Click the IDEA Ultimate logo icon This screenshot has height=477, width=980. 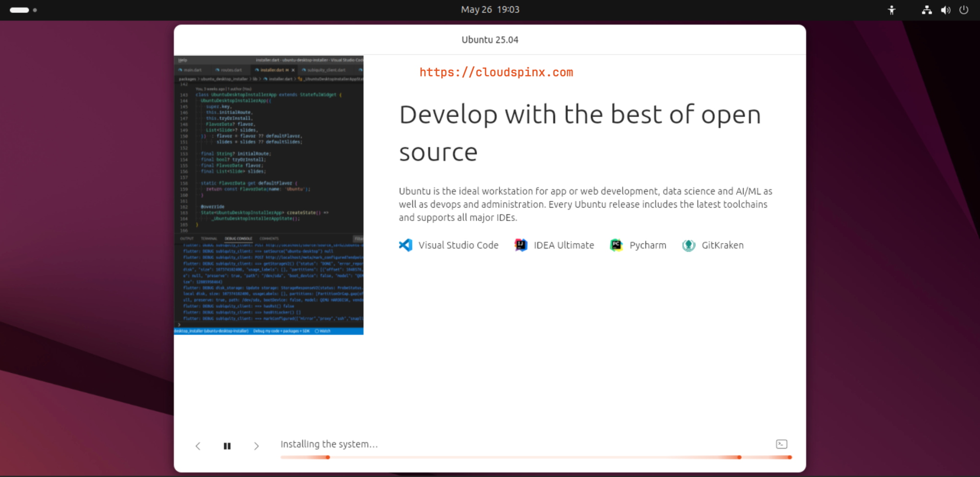coord(521,245)
